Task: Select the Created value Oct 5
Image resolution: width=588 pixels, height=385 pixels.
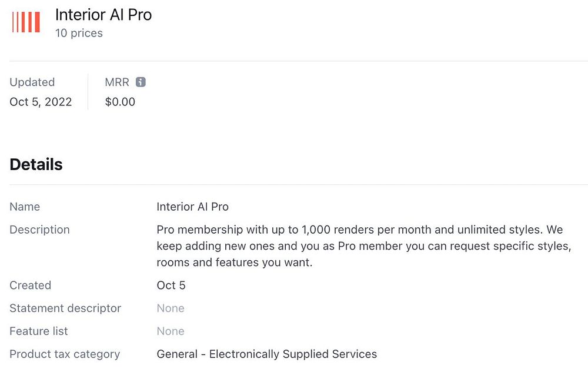Action: 171,286
